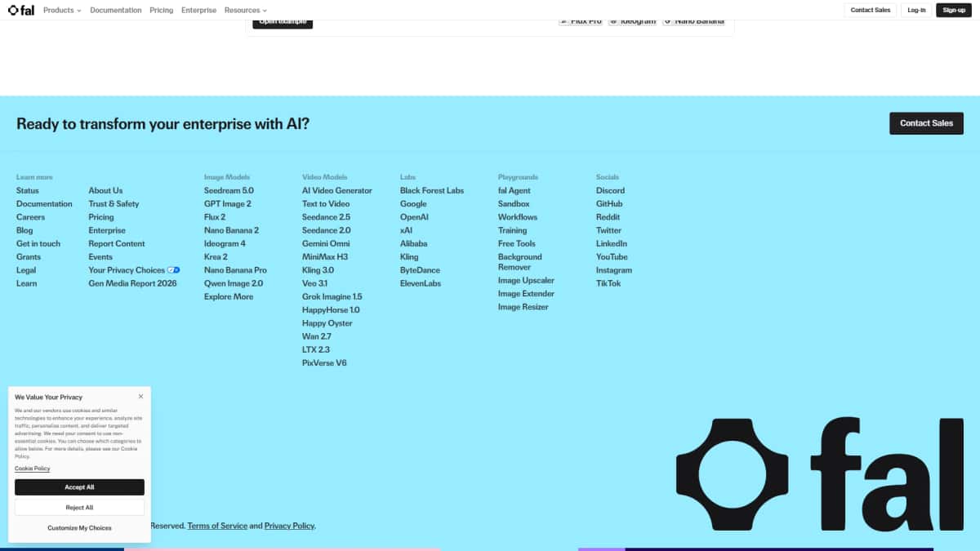This screenshot has height=551, width=980.
Task: Open Customize My Choices
Action: (79, 528)
